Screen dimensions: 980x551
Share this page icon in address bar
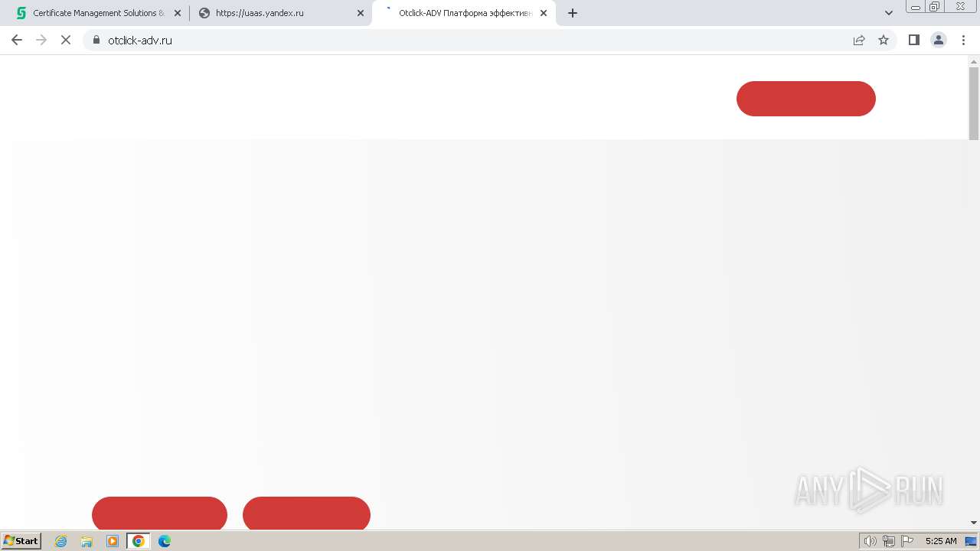859,40
